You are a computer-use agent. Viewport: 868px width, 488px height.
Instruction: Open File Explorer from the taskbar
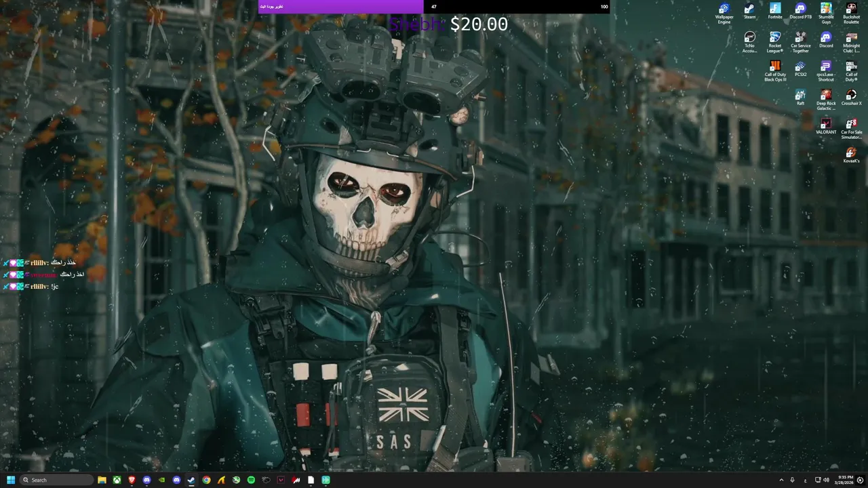(102, 480)
